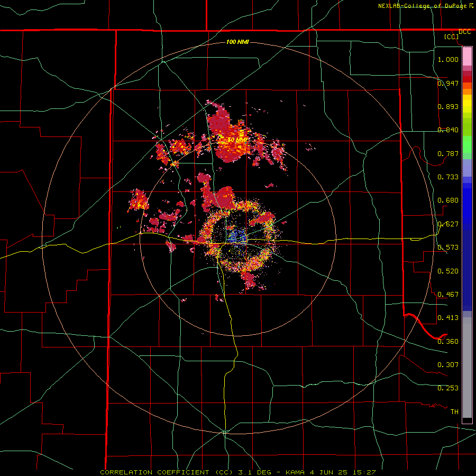
Task: Click the 0.840 legend value
Action: tap(448, 130)
